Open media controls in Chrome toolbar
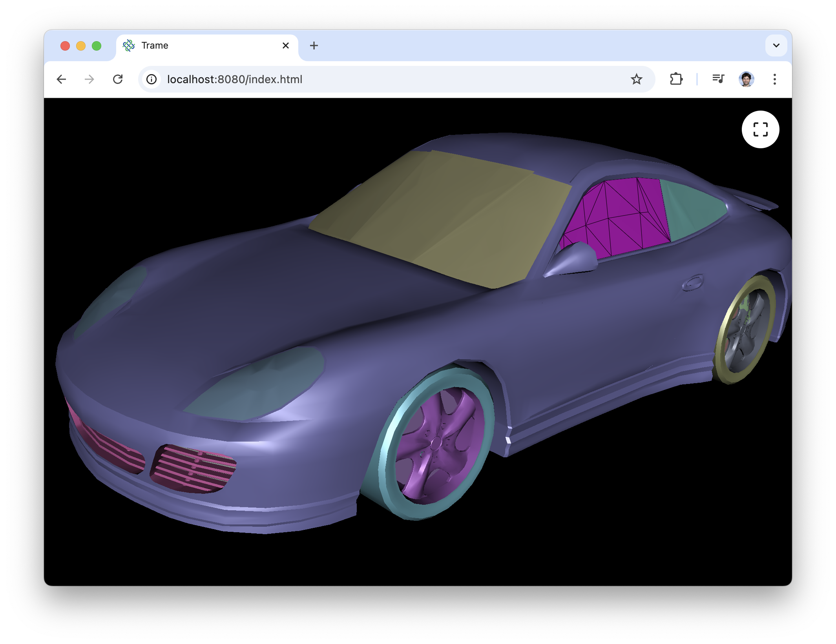This screenshot has width=836, height=644. (718, 79)
